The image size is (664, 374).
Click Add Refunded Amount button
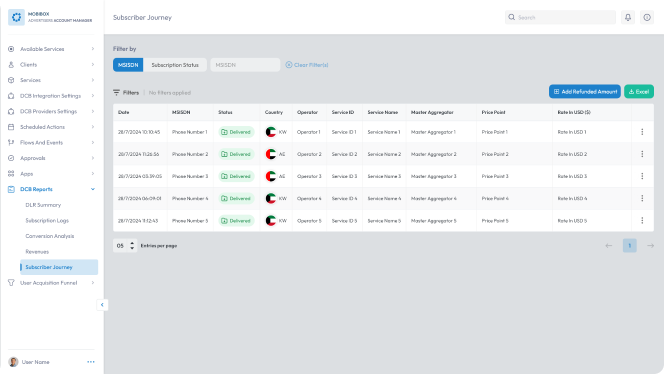click(x=585, y=91)
